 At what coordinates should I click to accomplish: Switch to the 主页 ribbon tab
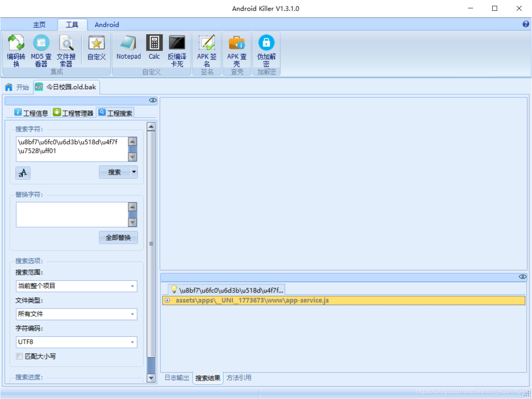click(39, 25)
